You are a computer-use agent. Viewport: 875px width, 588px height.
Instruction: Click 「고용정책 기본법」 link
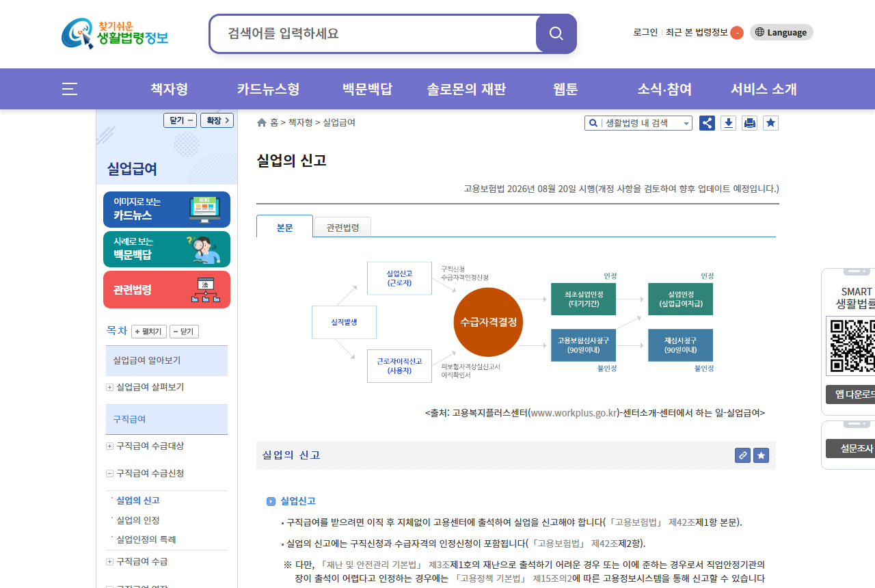click(489, 578)
